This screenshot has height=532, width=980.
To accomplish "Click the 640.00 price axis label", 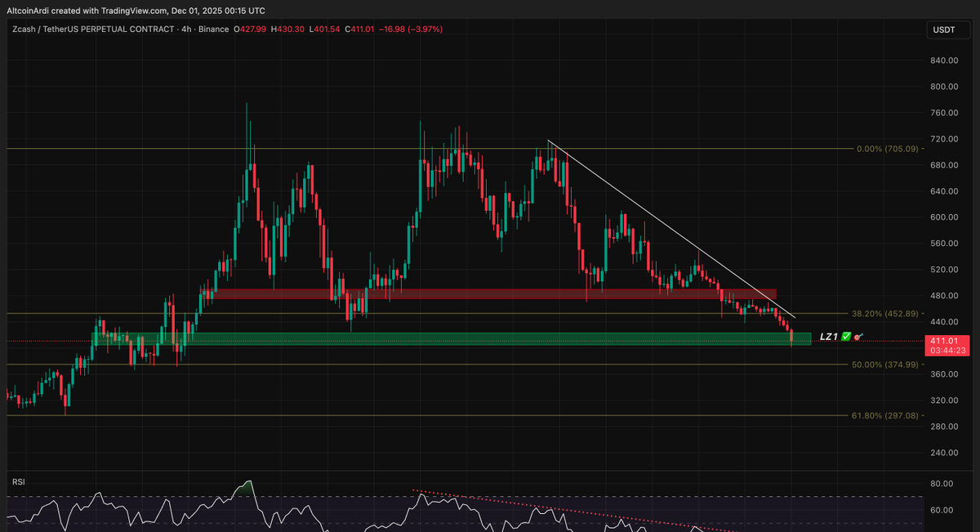I will 943,191.
